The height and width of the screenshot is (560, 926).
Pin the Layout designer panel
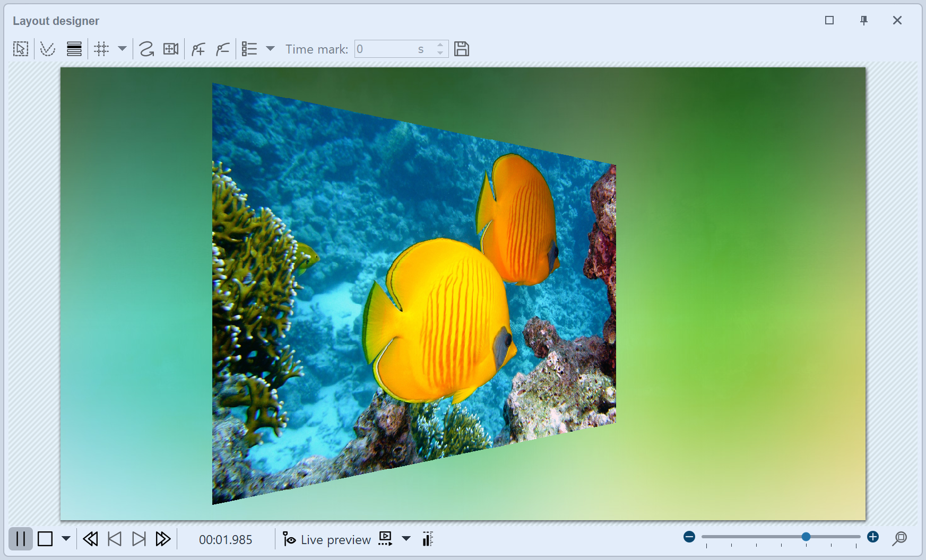point(863,20)
